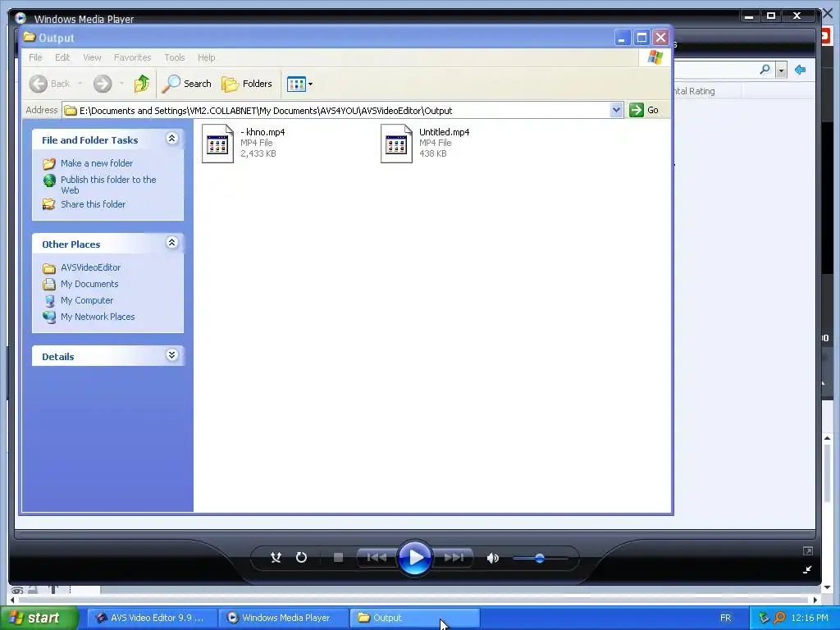Click the orange magnifier tray icon

click(779, 618)
